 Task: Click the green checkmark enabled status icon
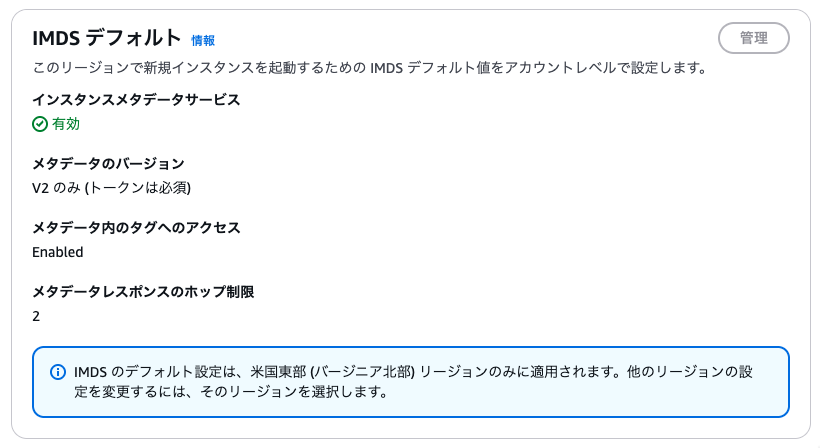pos(40,124)
